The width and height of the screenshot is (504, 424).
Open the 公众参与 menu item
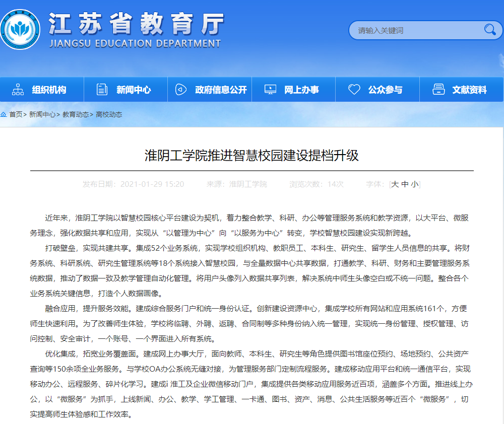[x=377, y=89]
